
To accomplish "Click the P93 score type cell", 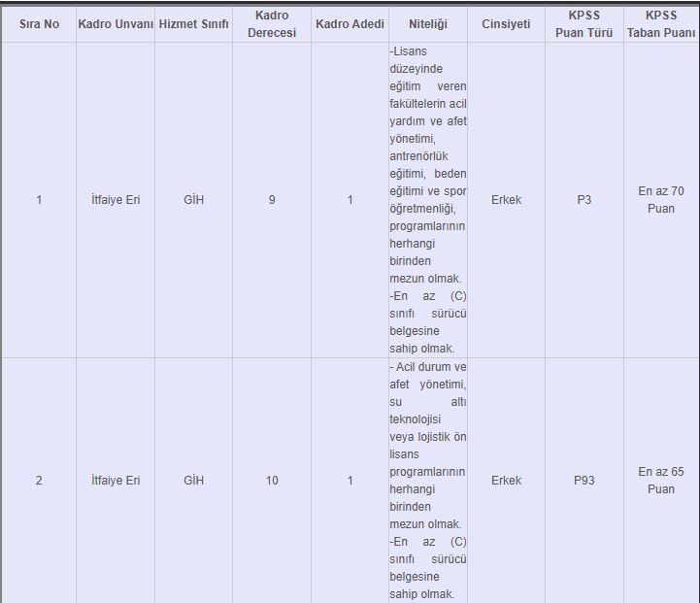I will 583,481.
